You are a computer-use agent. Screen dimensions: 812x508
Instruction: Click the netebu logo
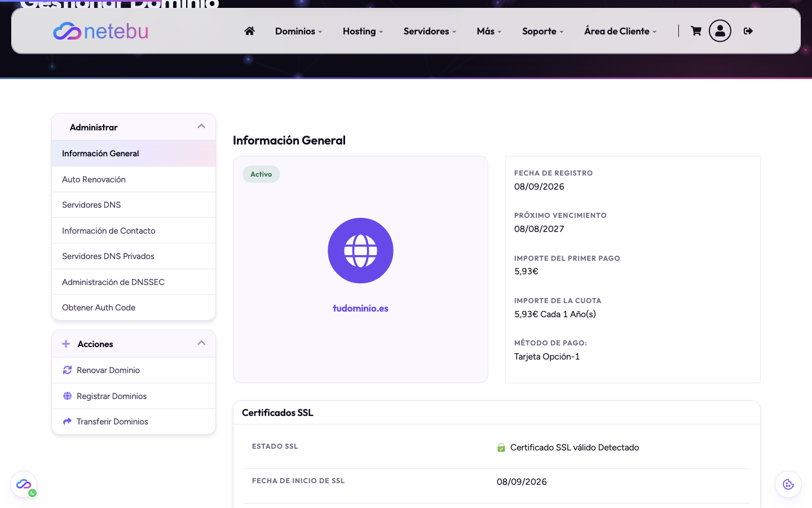100,31
